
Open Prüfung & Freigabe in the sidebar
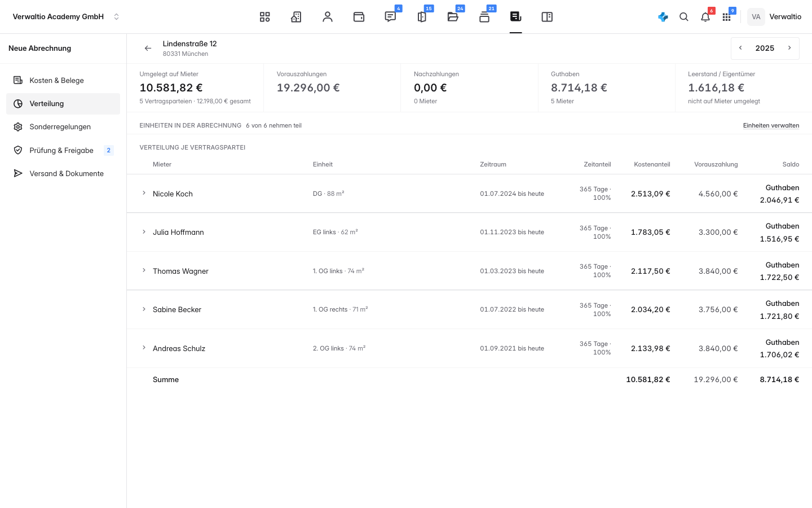click(63, 150)
